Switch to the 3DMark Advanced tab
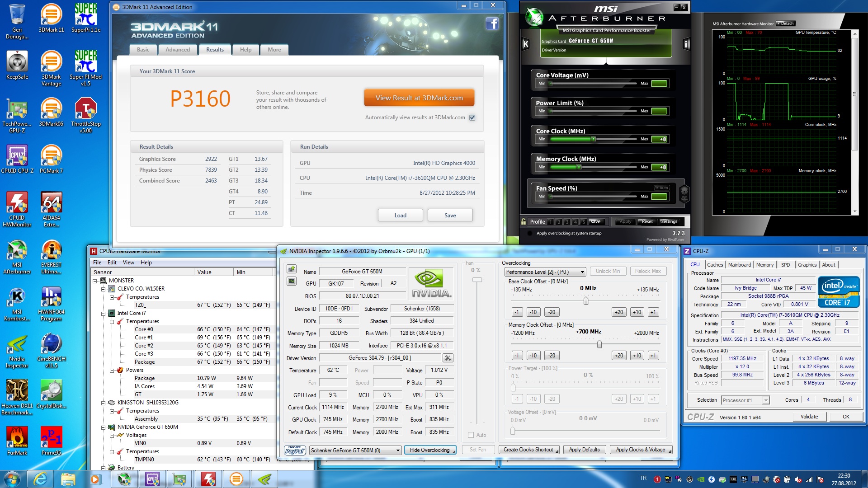 (178, 50)
